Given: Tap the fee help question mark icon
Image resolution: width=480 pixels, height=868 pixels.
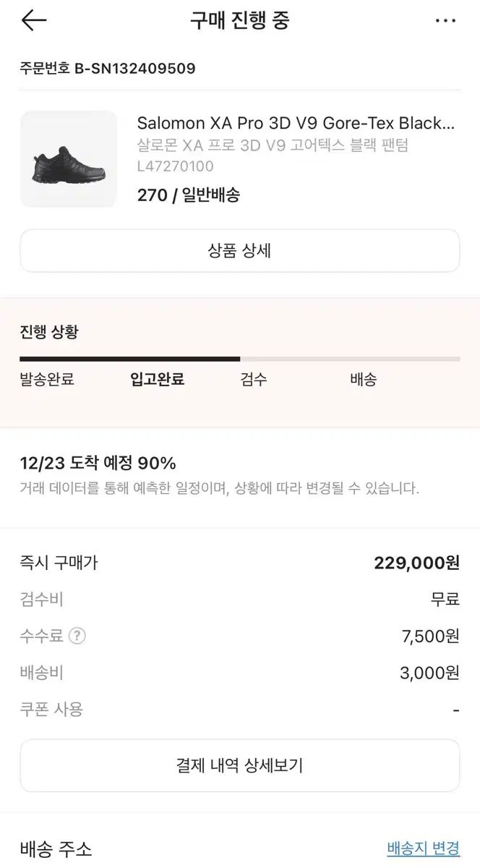Looking at the screenshot, I should [77, 636].
